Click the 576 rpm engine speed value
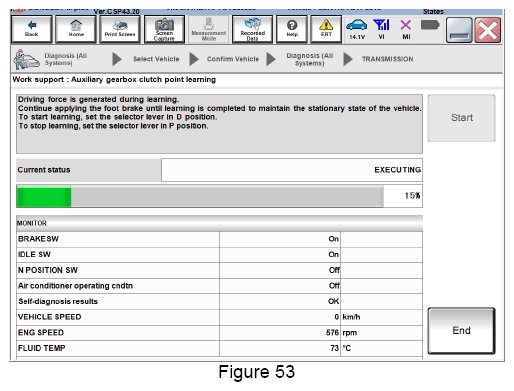 (332, 333)
